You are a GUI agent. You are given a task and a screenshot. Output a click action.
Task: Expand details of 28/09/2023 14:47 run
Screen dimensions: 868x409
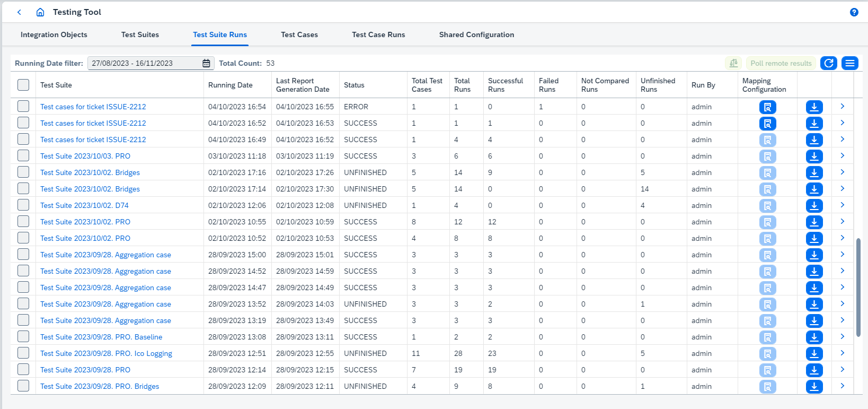pyautogui.click(x=843, y=288)
